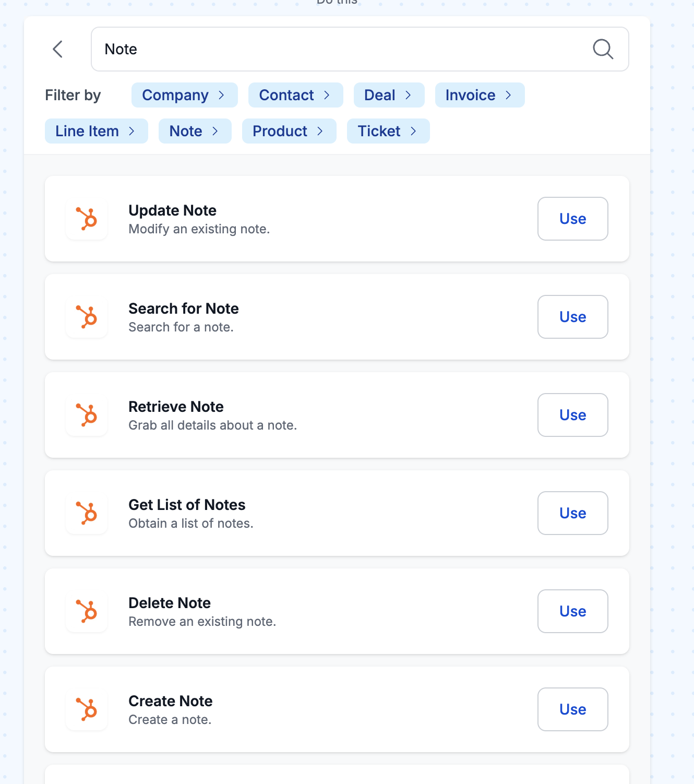Filter by Invoice chip
Viewport: 694px width, 784px height.
480,95
